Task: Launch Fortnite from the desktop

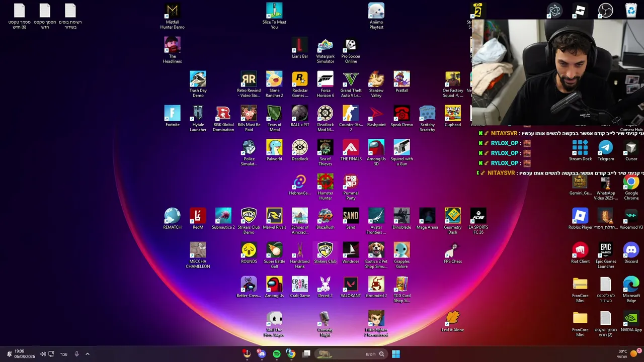Action: (172, 117)
